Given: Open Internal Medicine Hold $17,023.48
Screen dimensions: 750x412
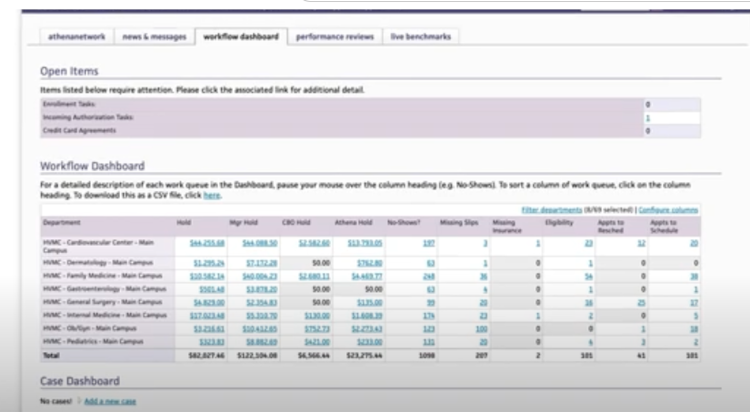Looking at the screenshot, I should pyautogui.click(x=207, y=316).
